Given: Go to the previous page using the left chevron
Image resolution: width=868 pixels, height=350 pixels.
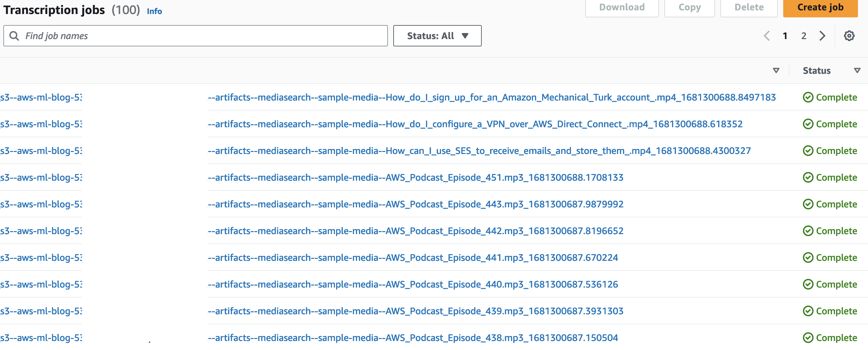Looking at the screenshot, I should click(767, 36).
